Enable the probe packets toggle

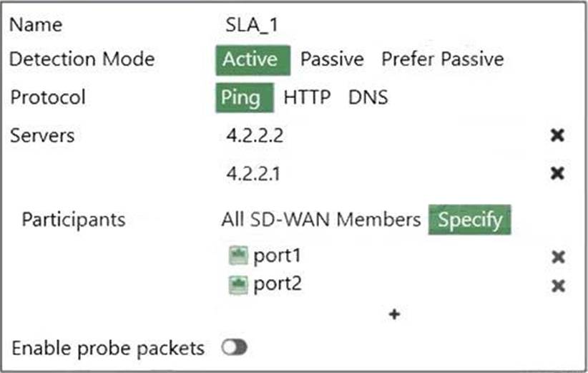(234, 348)
